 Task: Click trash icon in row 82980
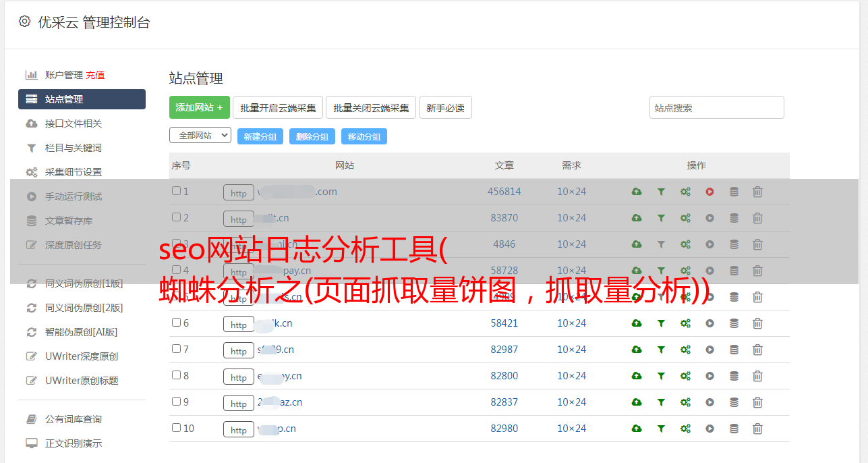pyautogui.click(x=757, y=429)
